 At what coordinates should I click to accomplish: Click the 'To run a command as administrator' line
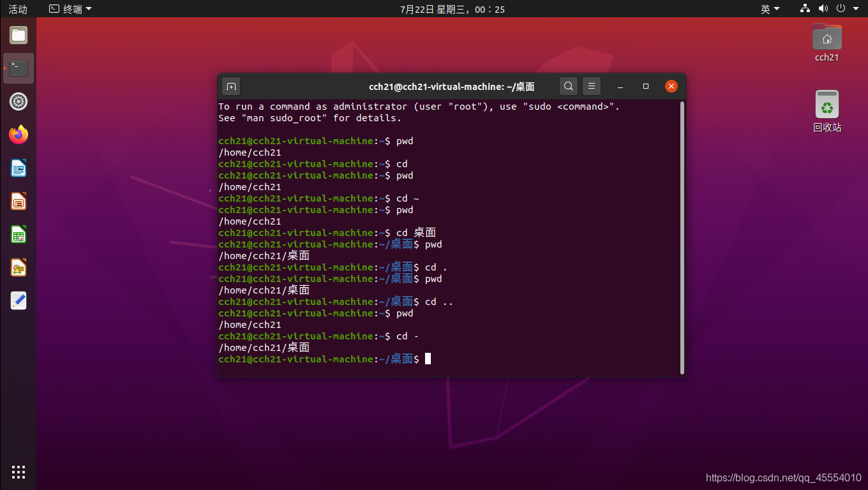click(x=419, y=107)
